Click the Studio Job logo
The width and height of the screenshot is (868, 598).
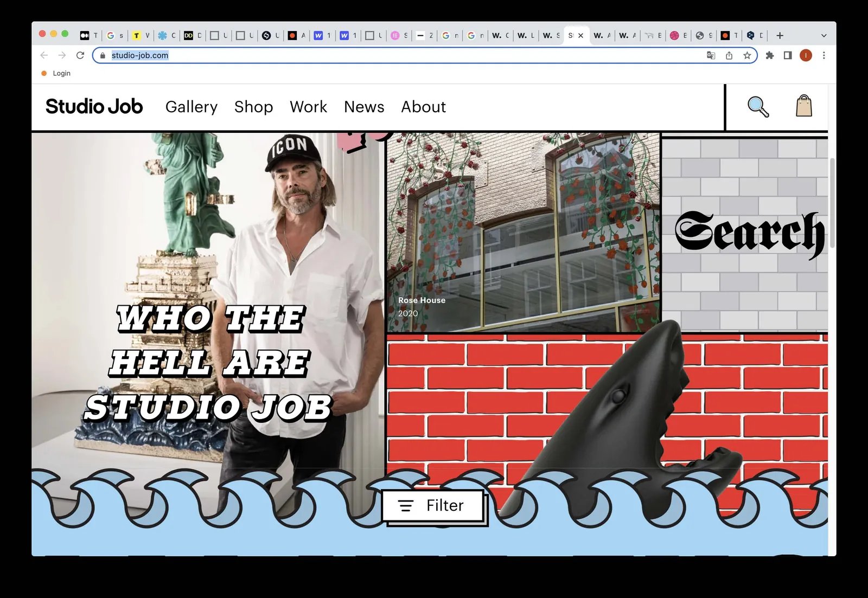[x=94, y=106]
